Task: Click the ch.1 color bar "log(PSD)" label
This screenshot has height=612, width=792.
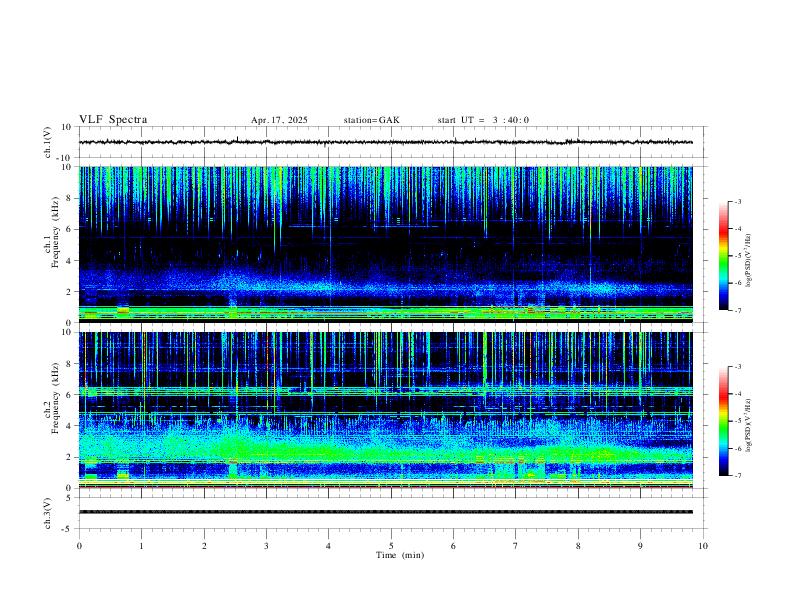Action: pyautogui.click(x=748, y=260)
